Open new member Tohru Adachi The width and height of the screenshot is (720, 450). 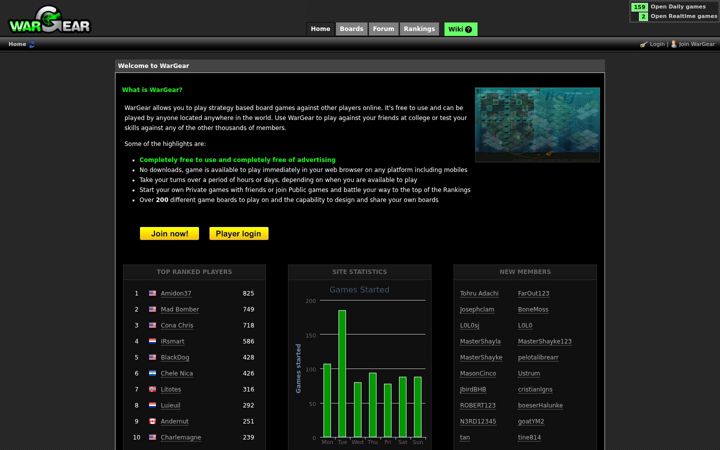pos(479,293)
